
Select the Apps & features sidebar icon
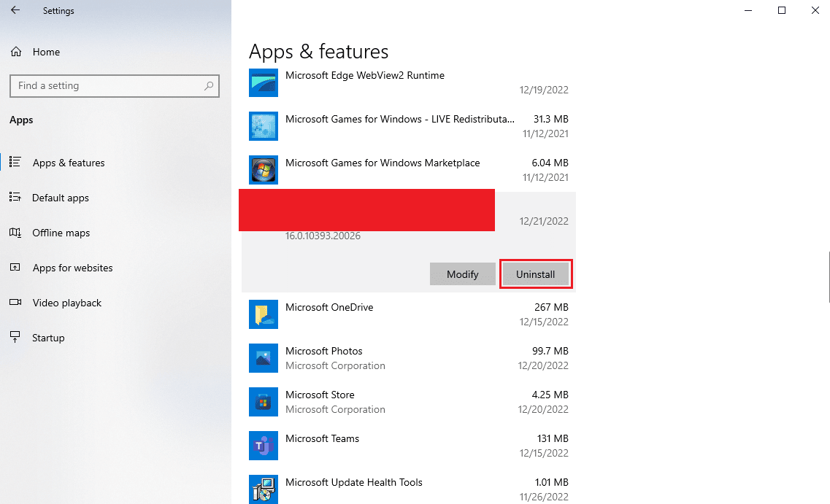tap(15, 163)
